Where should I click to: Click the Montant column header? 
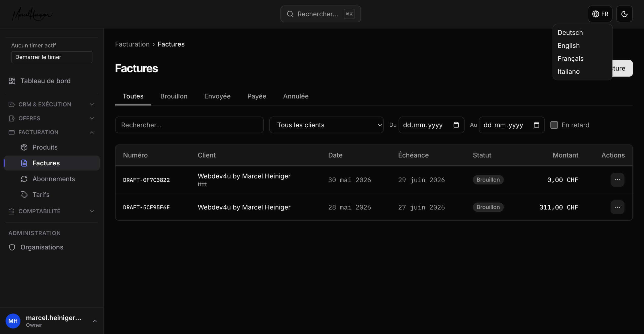pyautogui.click(x=565, y=155)
